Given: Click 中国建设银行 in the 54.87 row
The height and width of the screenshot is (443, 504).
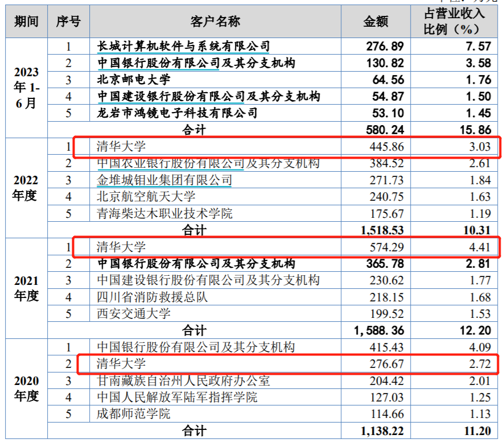Looking at the screenshot, I should 134,96.
